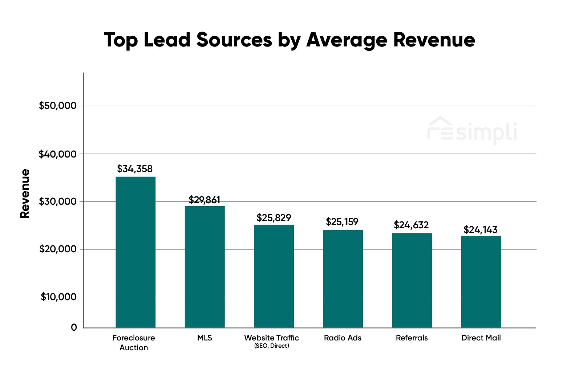Click the 'Referrals' category label
567x392 pixels.
(x=412, y=338)
